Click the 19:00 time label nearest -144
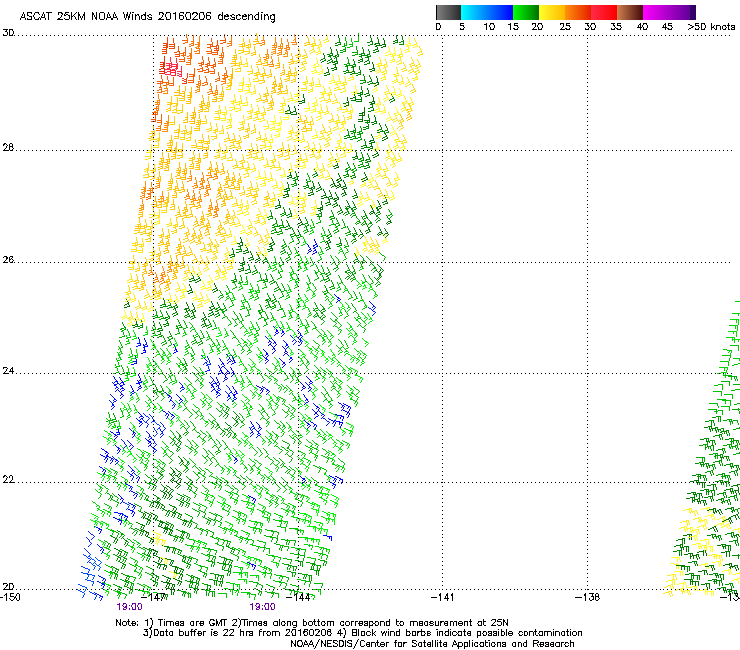Screen dimensions: 740x650 (x=262, y=607)
